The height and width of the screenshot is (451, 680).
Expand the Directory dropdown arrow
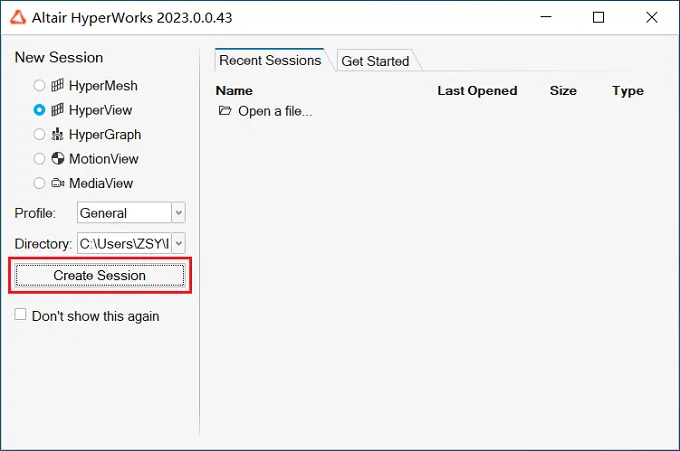(x=178, y=243)
